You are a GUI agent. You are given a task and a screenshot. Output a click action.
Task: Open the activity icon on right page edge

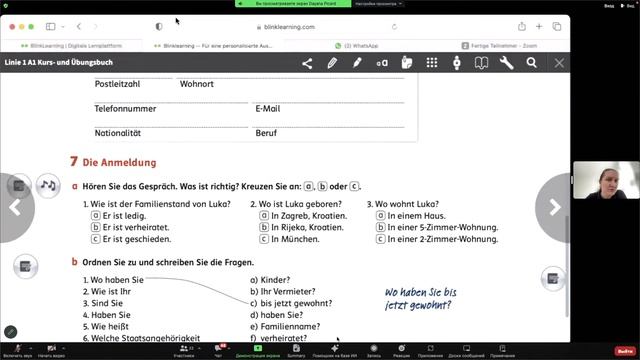click(553, 279)
